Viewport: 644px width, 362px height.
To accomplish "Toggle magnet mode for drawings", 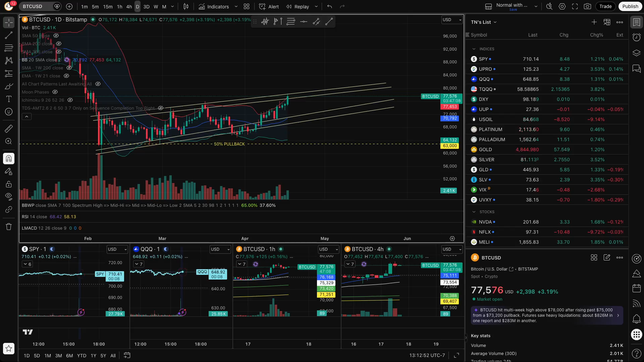I will 9,158.
